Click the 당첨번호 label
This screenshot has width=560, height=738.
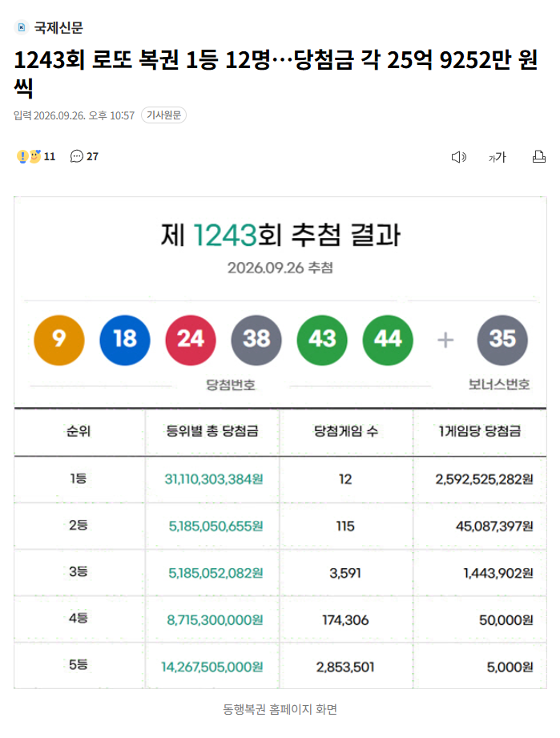pyautogui.click(x=231, y=385)
